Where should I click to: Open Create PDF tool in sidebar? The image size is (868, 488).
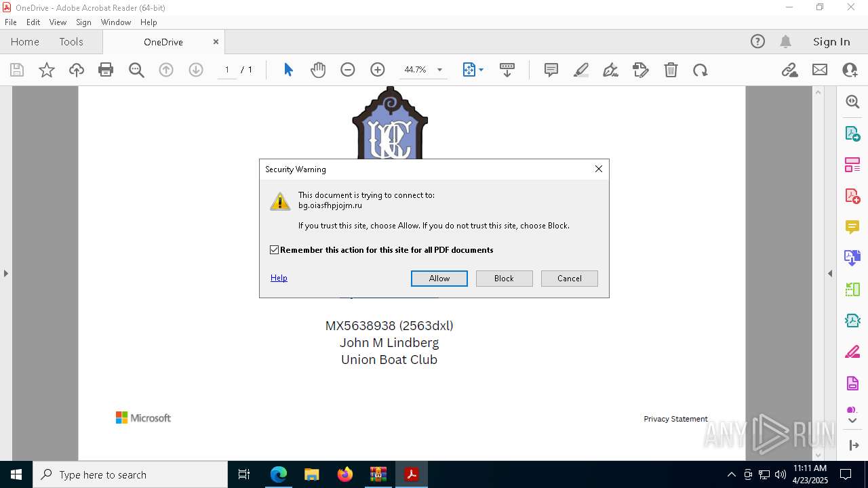click(852, 196)
